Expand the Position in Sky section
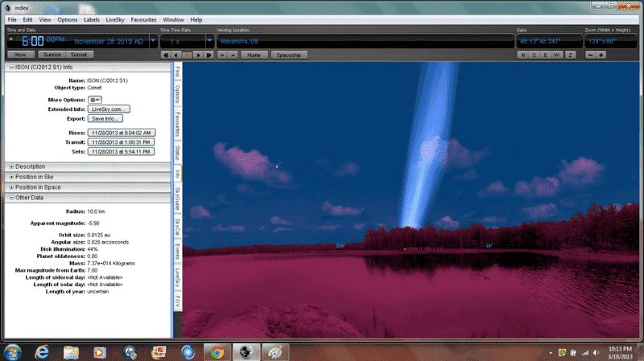 [x=11, y=177]
